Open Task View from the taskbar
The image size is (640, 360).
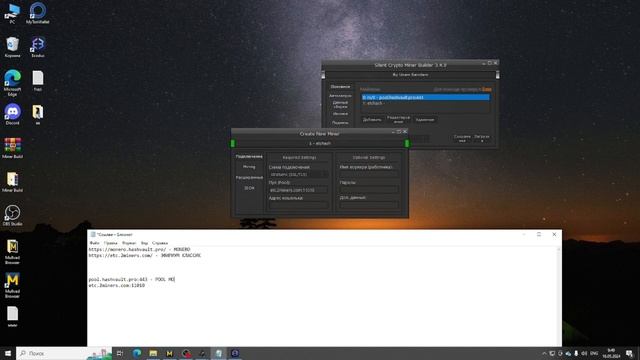pos(120,353)
